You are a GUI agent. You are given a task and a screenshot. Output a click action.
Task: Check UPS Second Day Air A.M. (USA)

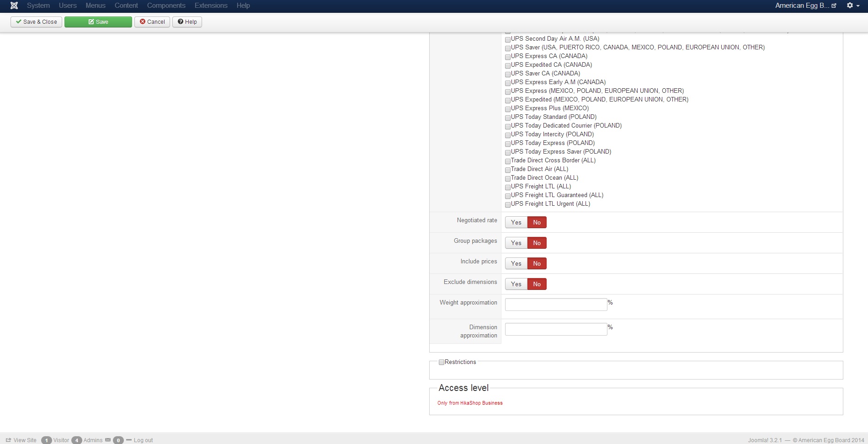tap(508, 40)
